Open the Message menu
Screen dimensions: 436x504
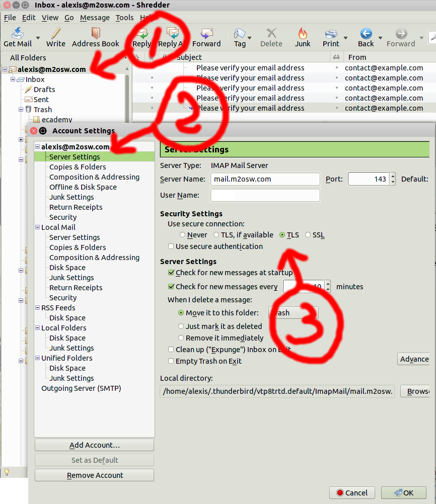(x=95, y=18)
